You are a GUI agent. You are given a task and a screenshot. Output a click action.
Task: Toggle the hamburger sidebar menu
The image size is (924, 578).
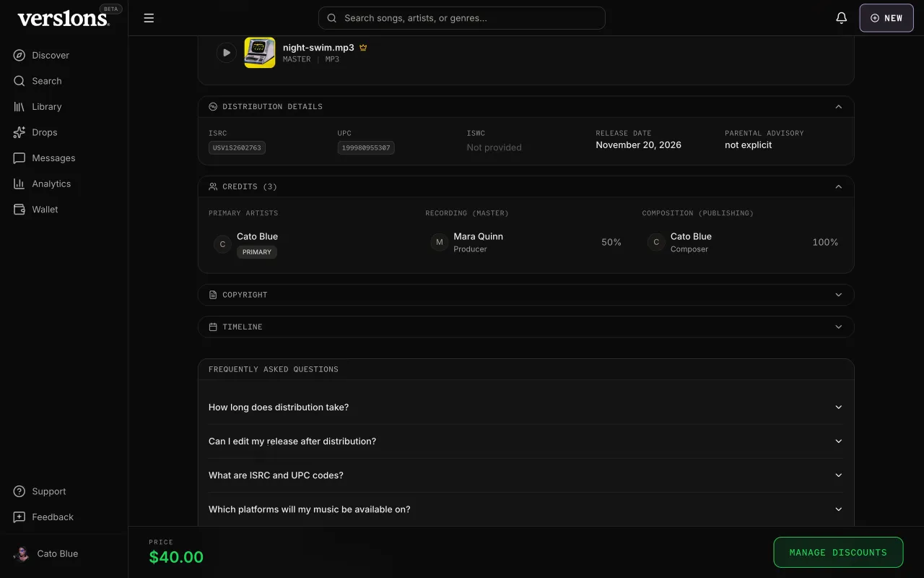(x=149, y=18)
